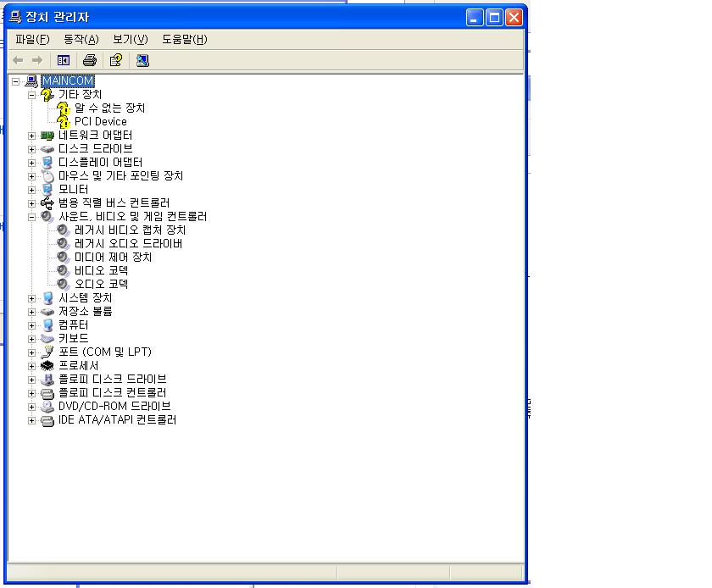
Task: Select the 저장소 볼륨 label
Action: point(85,312)
